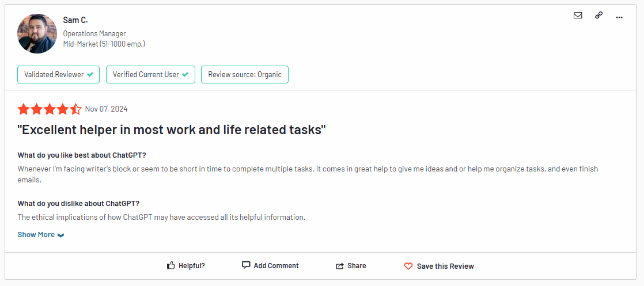Click the envelope email icon
Image resolution: width=644 pixels, height=286 pixels.
[577, 16]
